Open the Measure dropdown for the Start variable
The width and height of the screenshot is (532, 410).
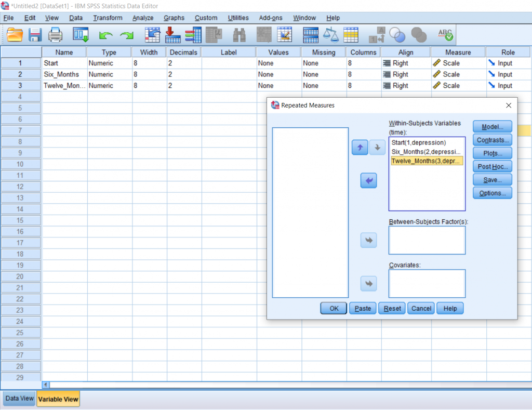457,63
